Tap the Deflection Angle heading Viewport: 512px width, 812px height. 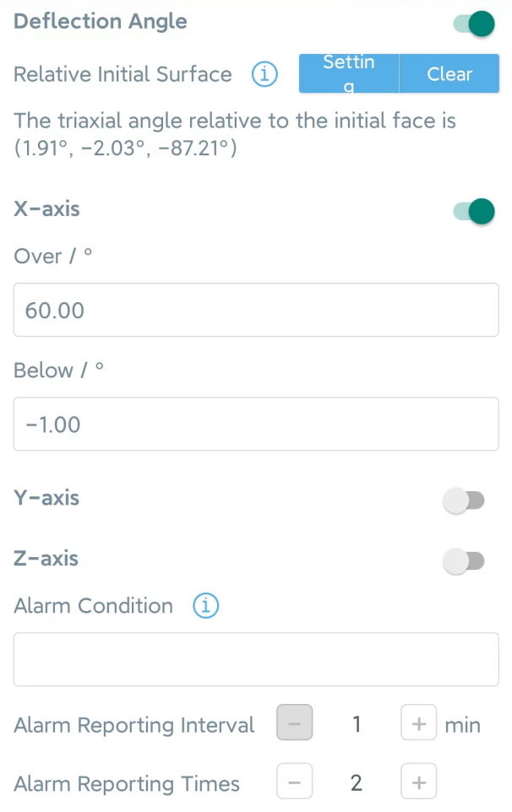101,22
